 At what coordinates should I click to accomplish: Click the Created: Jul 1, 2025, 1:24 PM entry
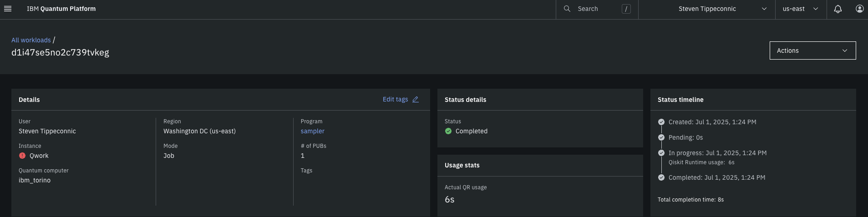[712, 122]
